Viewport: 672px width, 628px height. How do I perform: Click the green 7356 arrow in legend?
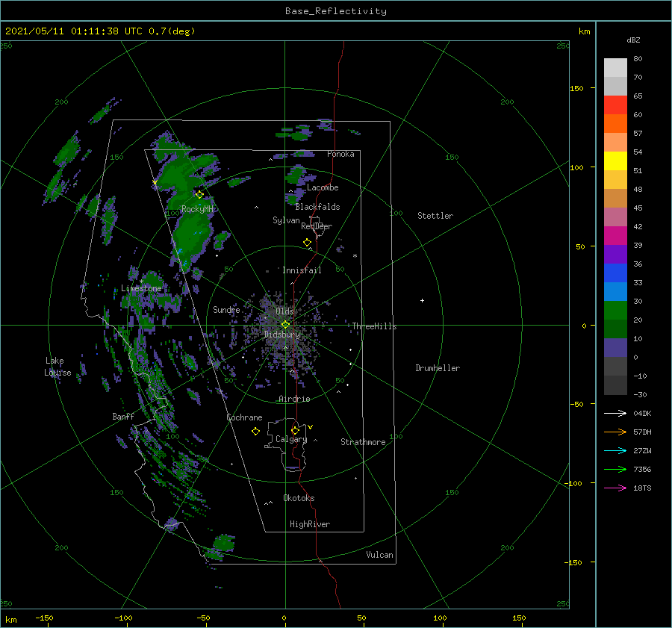(x=615, y=470)
